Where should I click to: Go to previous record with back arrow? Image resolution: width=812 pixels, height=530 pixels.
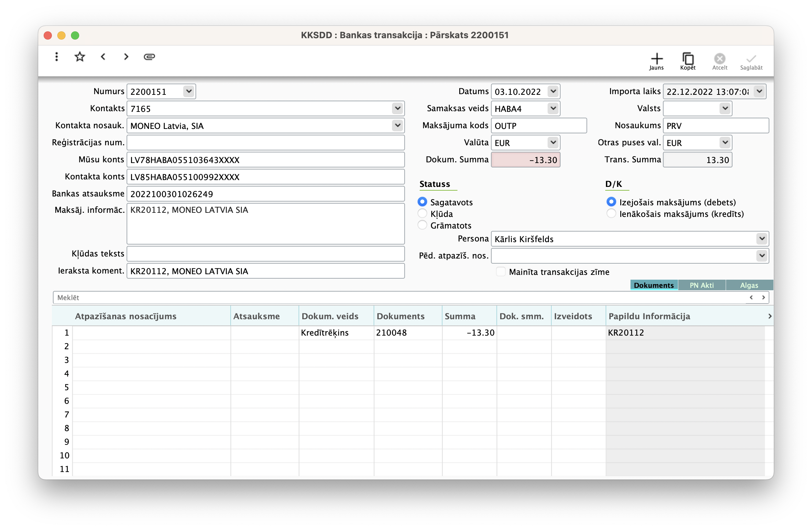(103, 57)
